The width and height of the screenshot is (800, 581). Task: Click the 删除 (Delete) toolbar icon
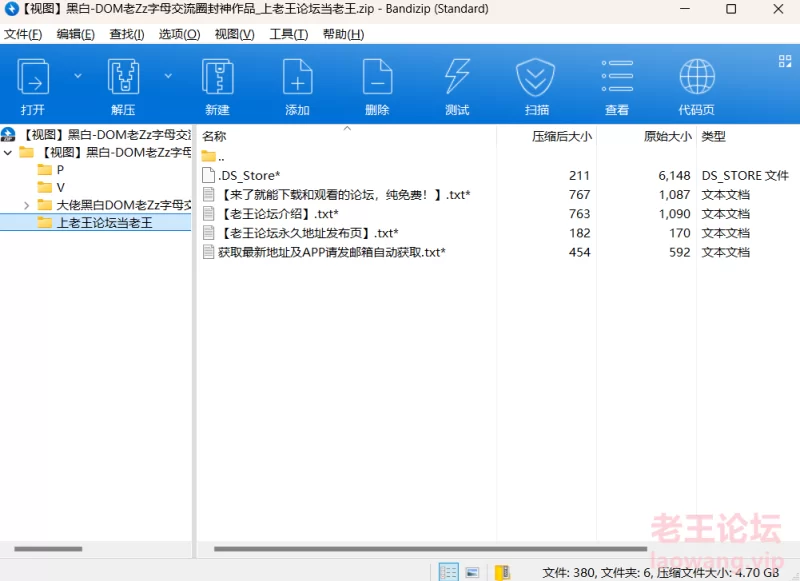pos(377,77)
